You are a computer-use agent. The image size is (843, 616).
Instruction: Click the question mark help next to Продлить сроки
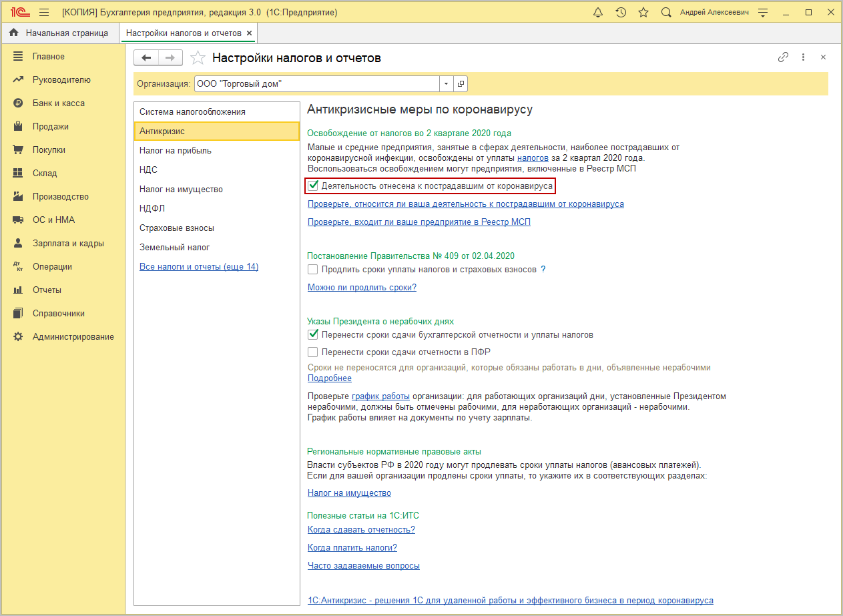(543, 270)
